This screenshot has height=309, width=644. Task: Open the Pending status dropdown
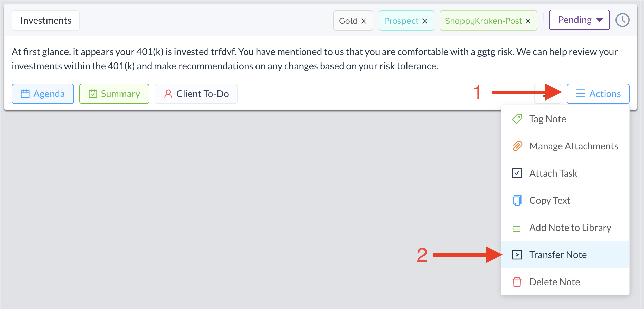point(579,20)
